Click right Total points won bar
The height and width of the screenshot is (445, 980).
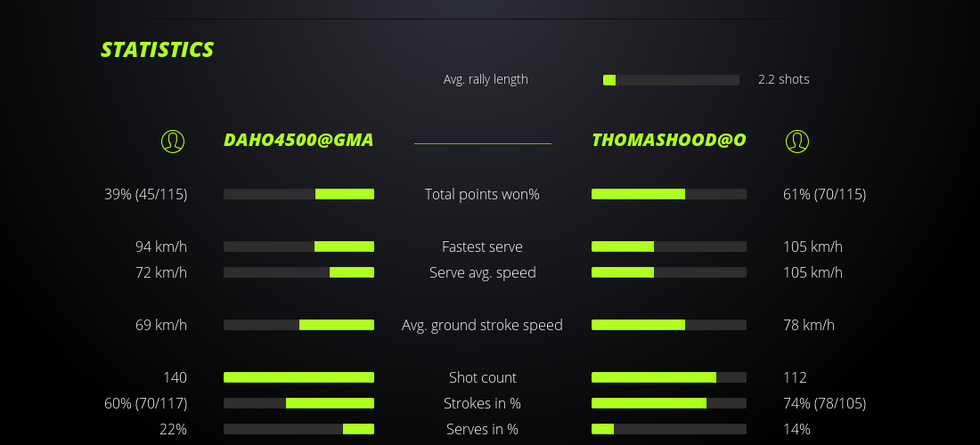[x=669, y=194]
